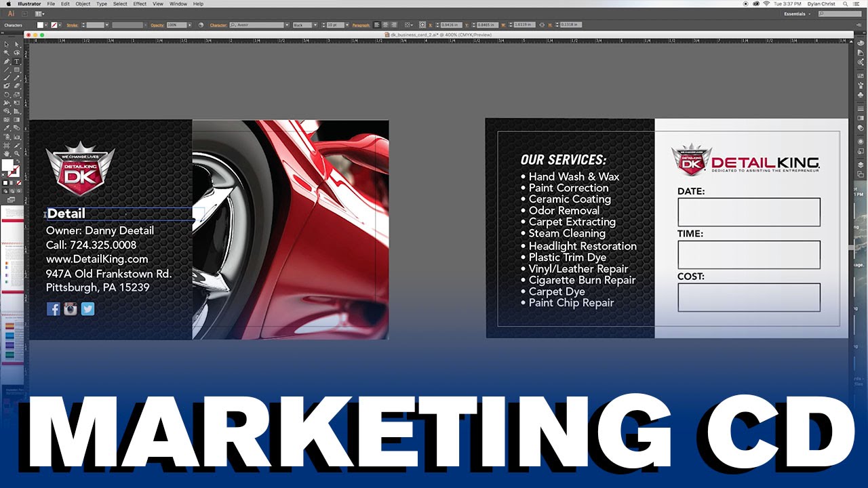This screenshot has height=488, width=868.
Task: Select the Mesh tool
Action: coord(7,119)
